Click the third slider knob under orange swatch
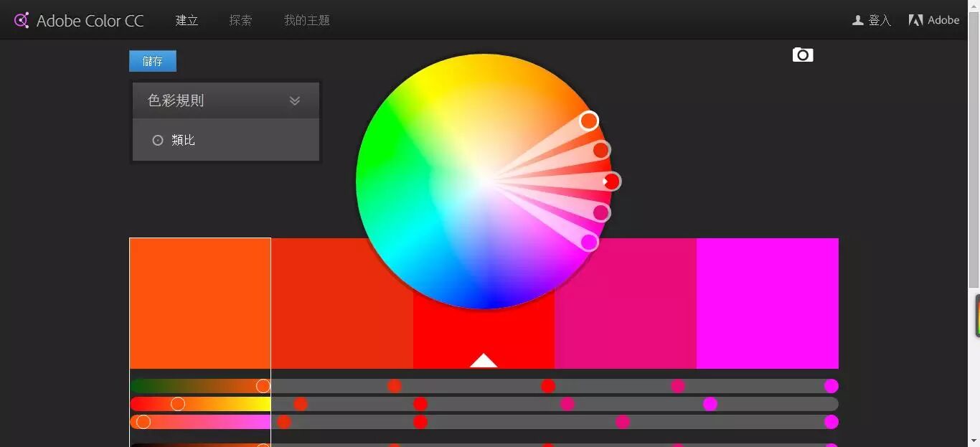Viewport: 980px width, 447px height. [x=143, y=422]
